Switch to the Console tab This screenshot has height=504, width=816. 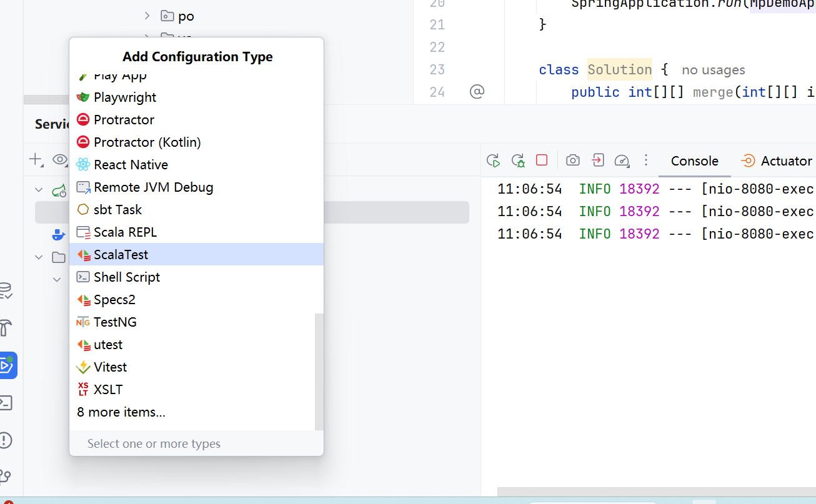695,161
